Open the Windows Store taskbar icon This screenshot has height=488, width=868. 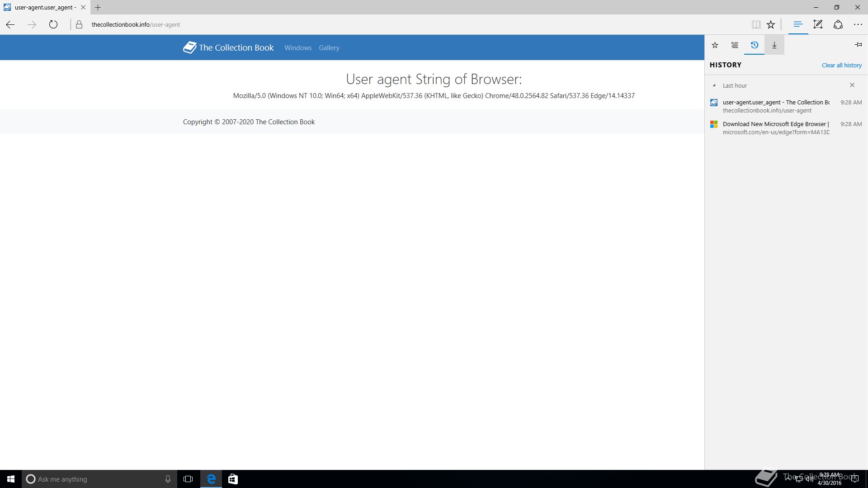pos(233,479)
